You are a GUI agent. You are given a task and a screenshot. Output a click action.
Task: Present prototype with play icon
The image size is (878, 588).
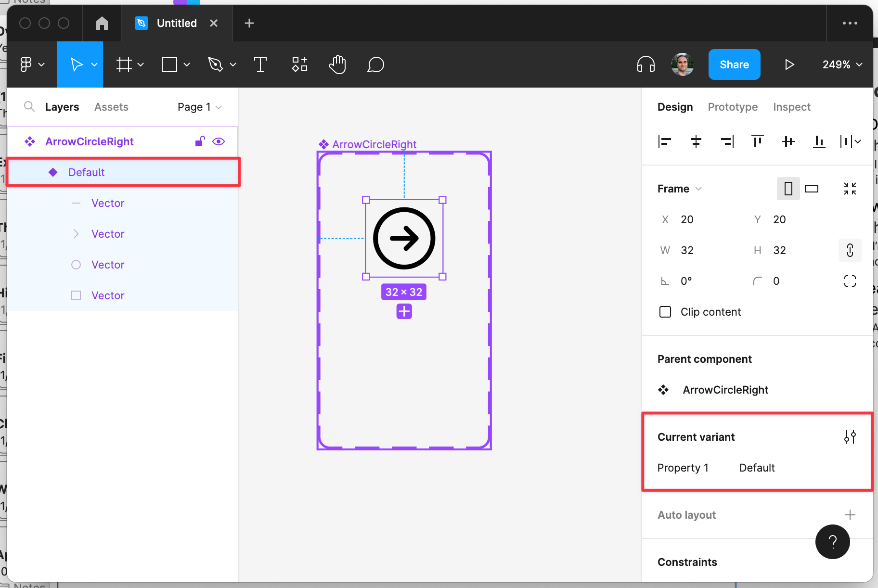tap(789, 64)
